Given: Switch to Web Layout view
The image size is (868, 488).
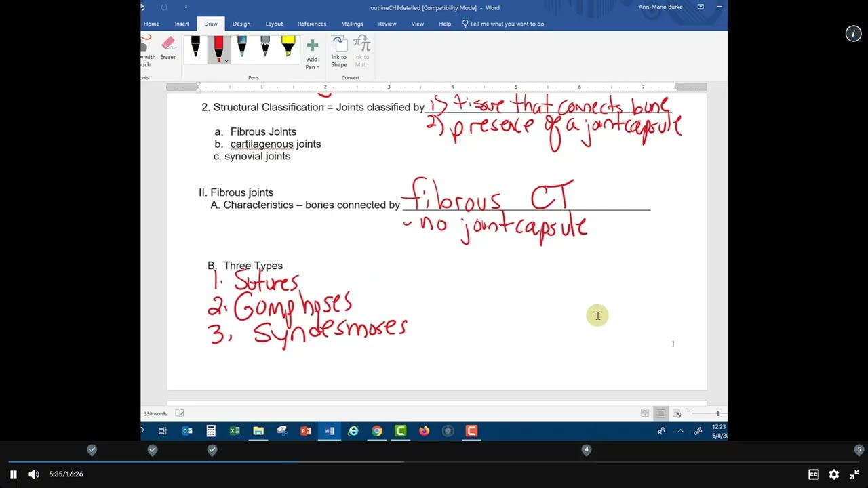Looking at the screenshot, I should point(677,413).
